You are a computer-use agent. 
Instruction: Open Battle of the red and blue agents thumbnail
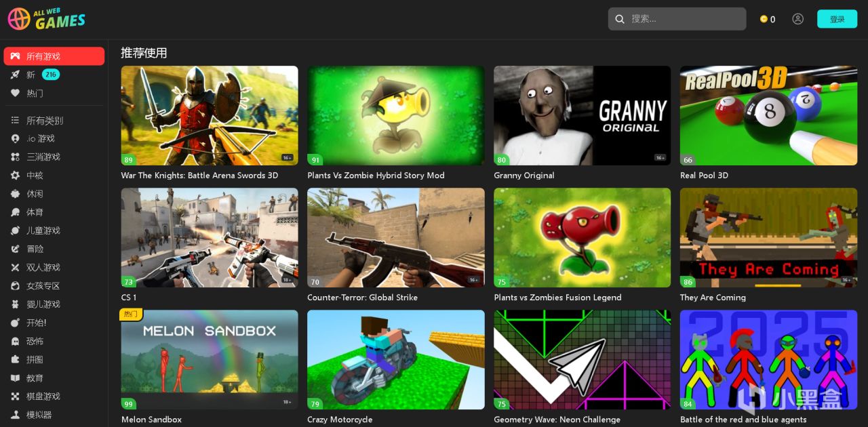[768, 360]
